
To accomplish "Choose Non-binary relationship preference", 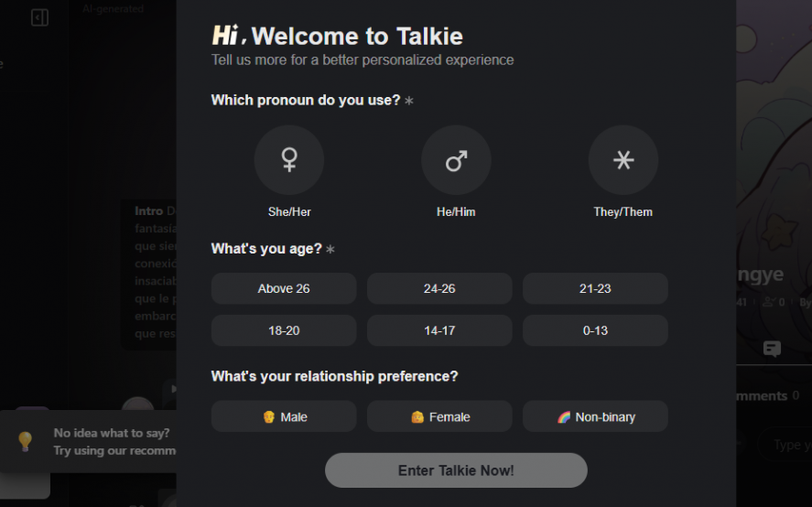I will pos(595,416).
